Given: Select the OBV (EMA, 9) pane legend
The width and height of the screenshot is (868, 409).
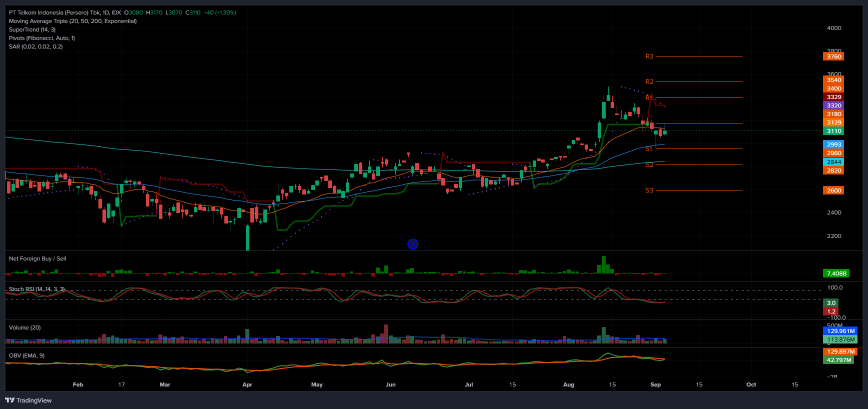Looking at the screenshot, I should point(27,355).
